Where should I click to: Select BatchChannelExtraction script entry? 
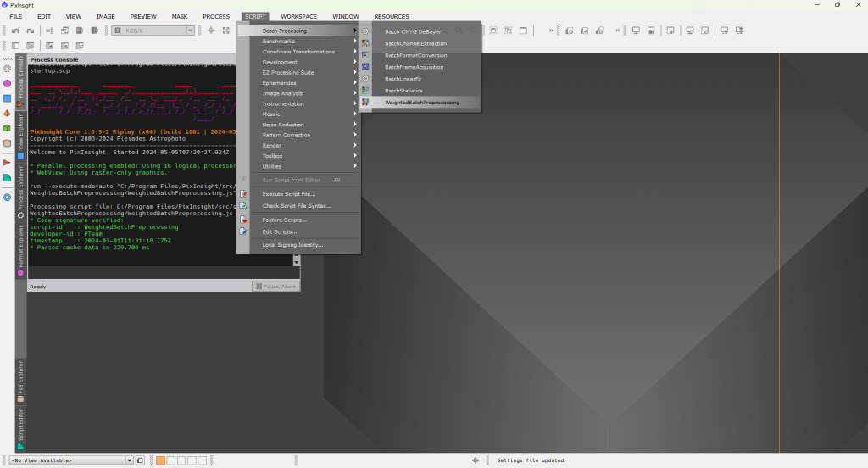(415, 43)
